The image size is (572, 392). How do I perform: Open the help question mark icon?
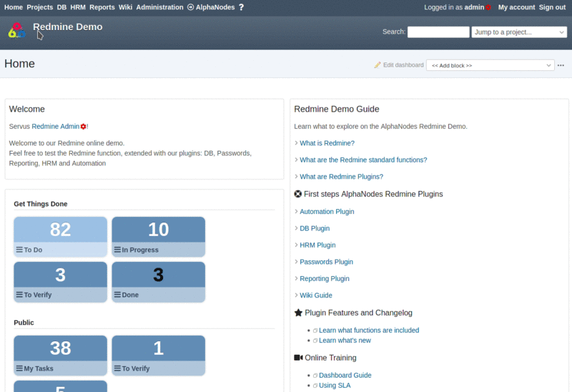(242, 7)
